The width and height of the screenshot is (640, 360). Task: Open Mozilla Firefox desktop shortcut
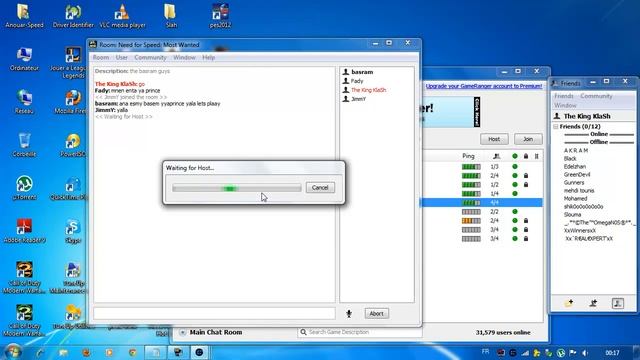[x=73, y=102]
